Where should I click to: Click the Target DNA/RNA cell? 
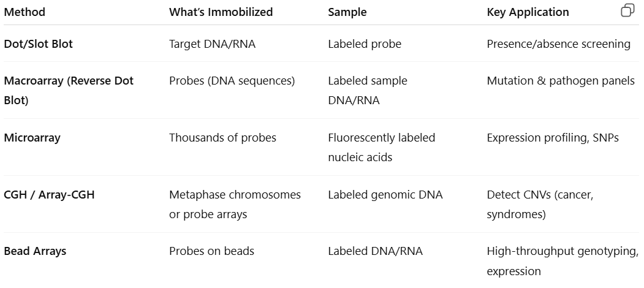point(212,44)
